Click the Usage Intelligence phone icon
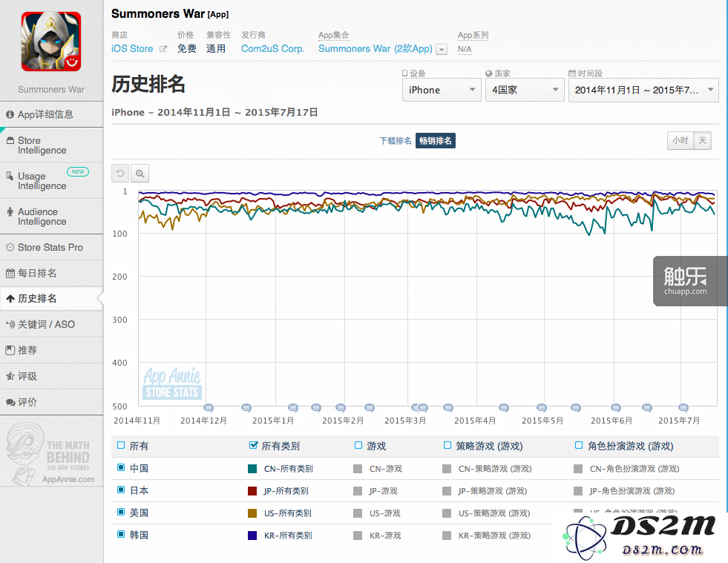Screen dimensions: 728x563 (10, 176)
